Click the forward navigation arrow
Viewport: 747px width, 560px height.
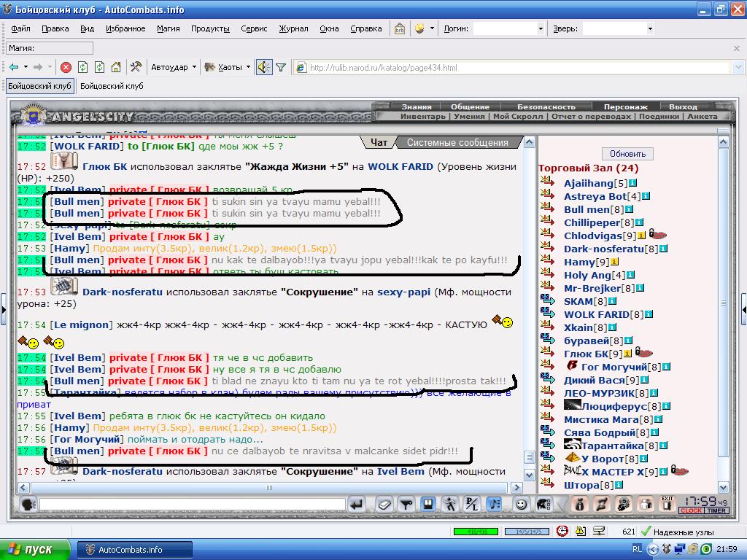coord(38,67)
